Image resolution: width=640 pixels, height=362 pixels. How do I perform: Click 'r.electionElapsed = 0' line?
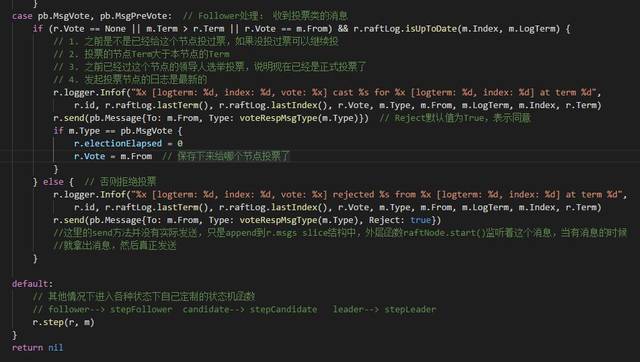[x=128, y=143]
